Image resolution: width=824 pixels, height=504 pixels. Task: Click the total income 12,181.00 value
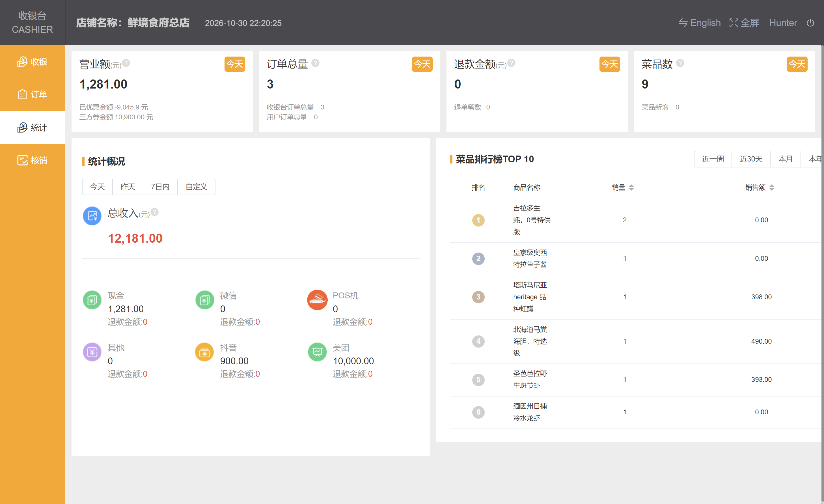135,238
